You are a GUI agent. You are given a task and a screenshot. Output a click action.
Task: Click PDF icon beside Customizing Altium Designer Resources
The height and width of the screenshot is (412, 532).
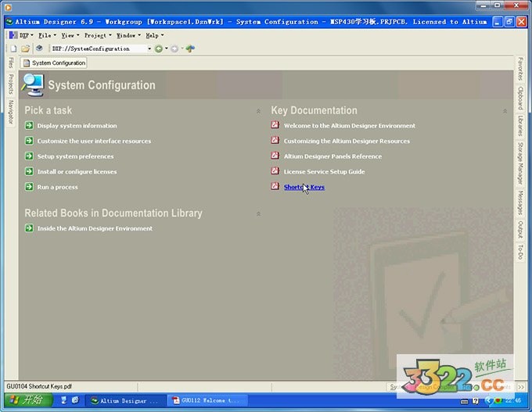275,140
